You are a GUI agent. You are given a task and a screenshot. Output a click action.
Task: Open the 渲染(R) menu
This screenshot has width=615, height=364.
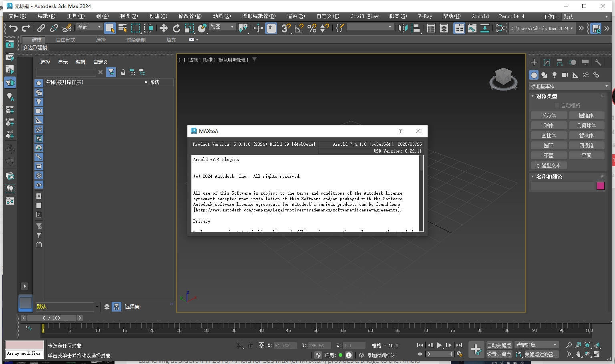click(x=296, y=16)
